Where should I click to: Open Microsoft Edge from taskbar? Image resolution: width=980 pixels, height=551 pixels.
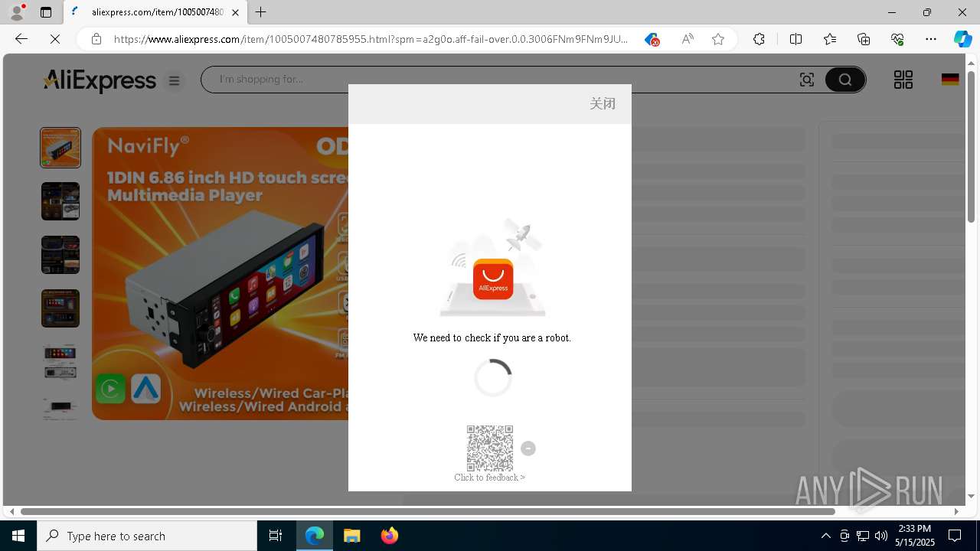[315, 536]
